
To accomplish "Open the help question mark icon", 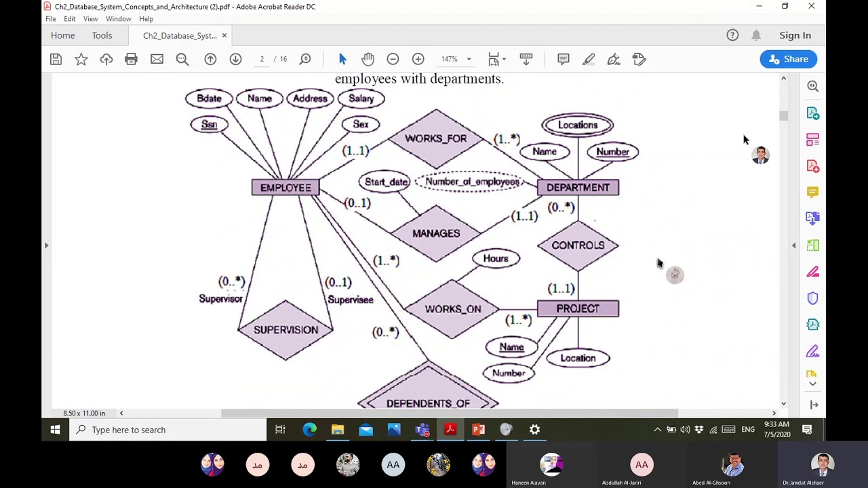I will coord(732,35).
